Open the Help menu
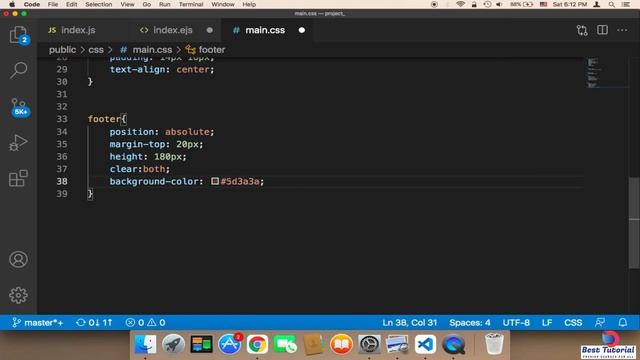Viewport: 640px width, 360px height. click(x=249, y=4)
